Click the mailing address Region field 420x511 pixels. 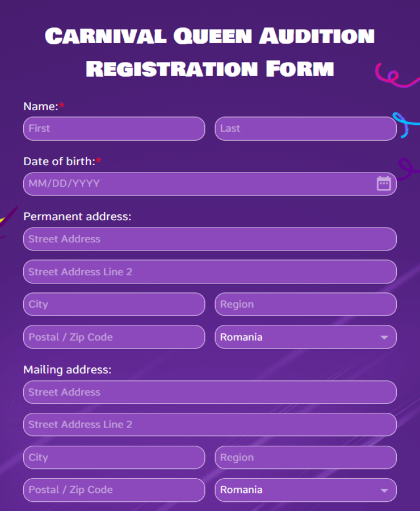[305, 457]
